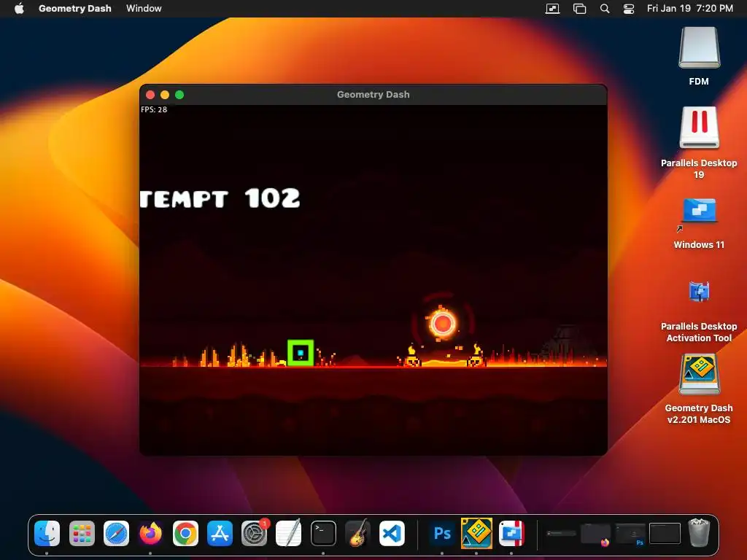This screenshot has height=560, width=747.
Task: Open the Geometry Dash app menu
Action: click(75, 8)
